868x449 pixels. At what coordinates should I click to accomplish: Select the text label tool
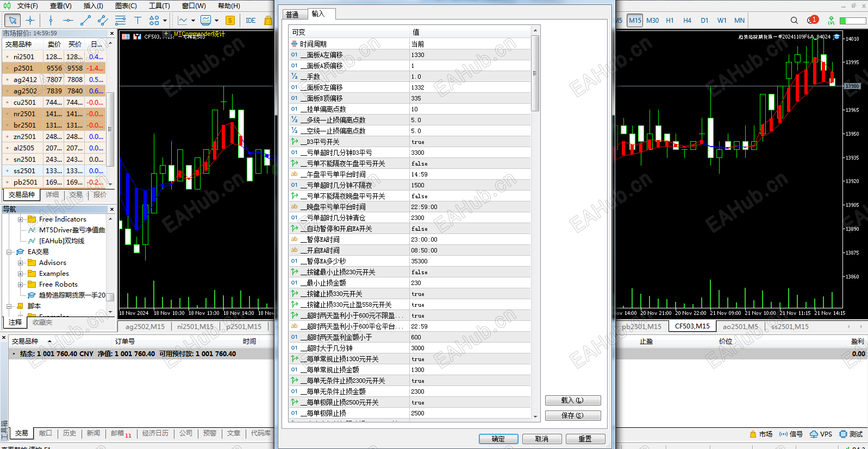138,21
